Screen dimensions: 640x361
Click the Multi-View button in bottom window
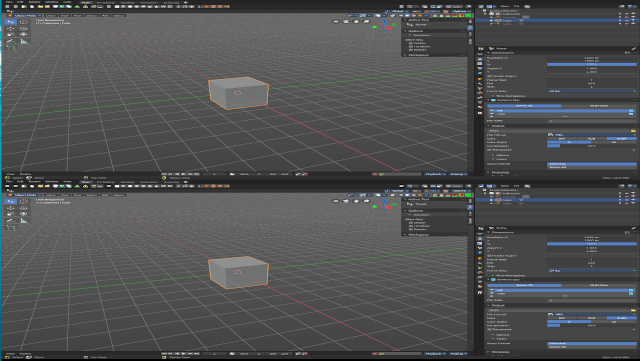(x=599, y=285)
